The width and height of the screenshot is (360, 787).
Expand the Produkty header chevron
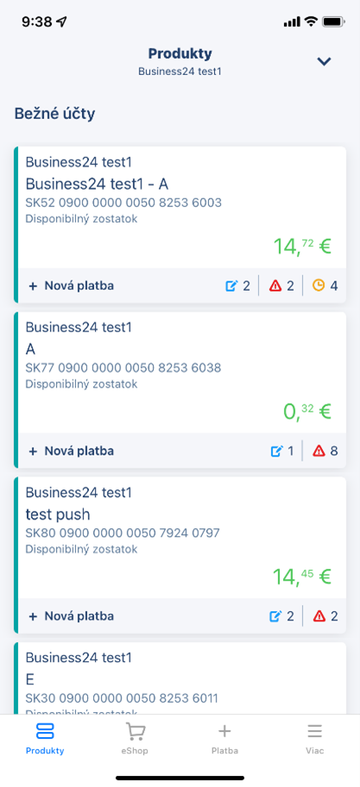click(x=324, y=62)
